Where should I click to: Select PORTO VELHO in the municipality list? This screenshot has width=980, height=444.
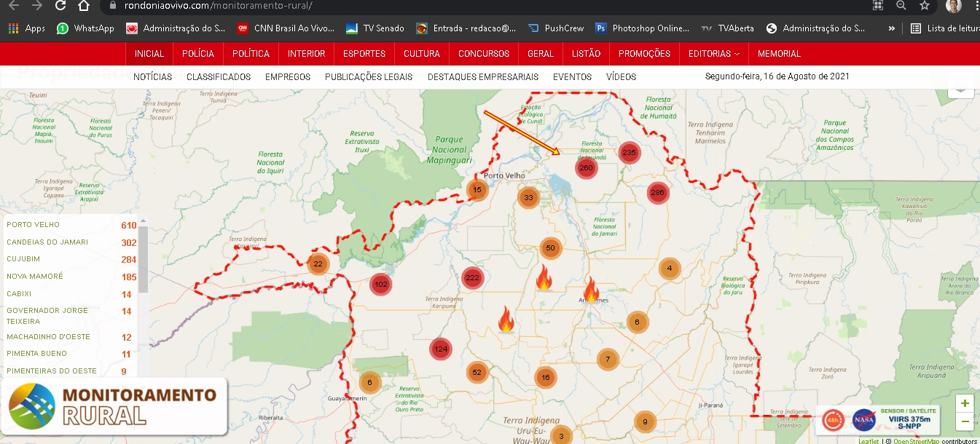tap(34, 225)
